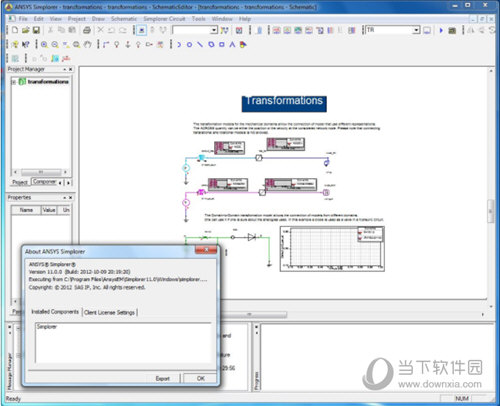Screen dimensions: 500x406
Task: Save the project with the floppy disk icon
Action: [x=36, y=30]
